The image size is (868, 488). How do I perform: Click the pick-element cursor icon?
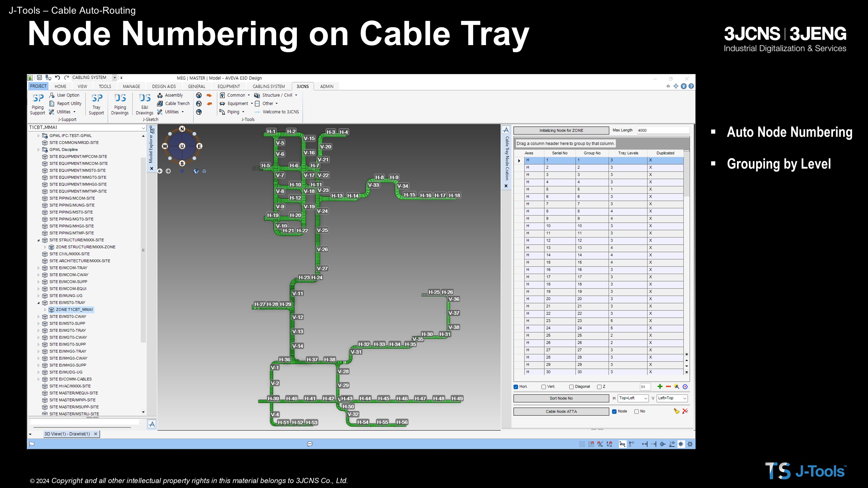pyautogui.click(x=677, y=387)
